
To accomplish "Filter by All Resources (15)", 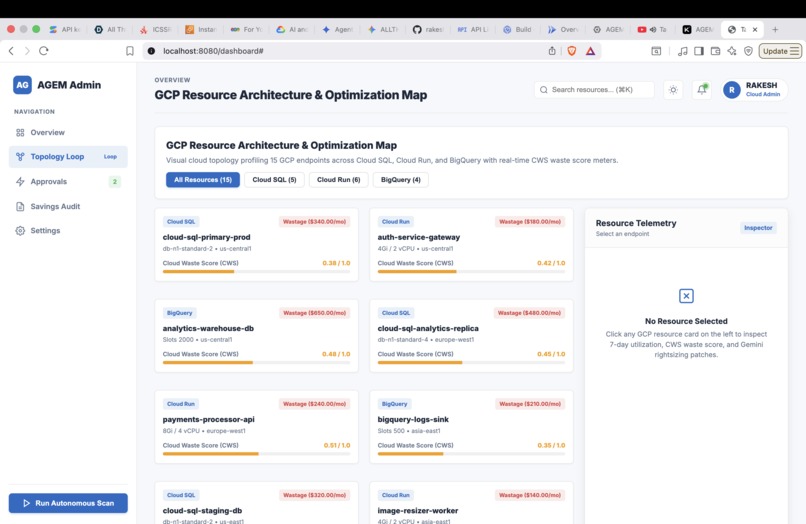I will coord(203,179).
